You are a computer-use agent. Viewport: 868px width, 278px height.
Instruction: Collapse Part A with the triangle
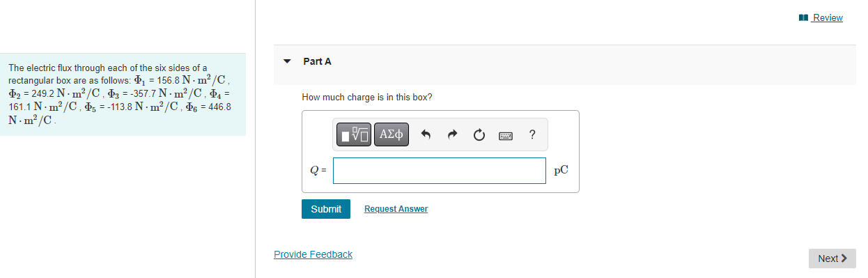click(287, 61)
